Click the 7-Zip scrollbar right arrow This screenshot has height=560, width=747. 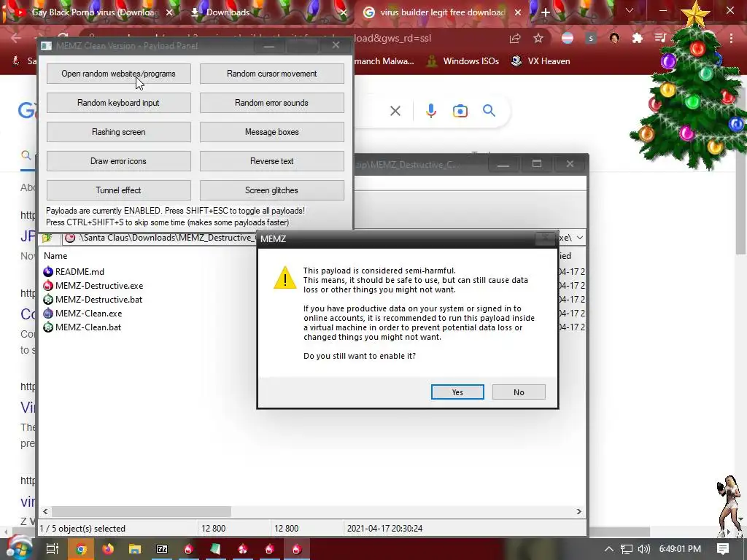(578, 511)
